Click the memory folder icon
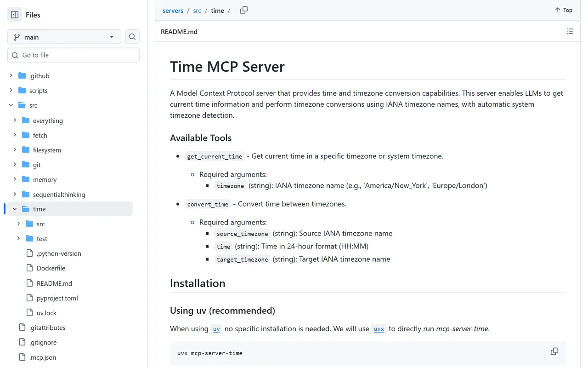 tap(26, 179)
